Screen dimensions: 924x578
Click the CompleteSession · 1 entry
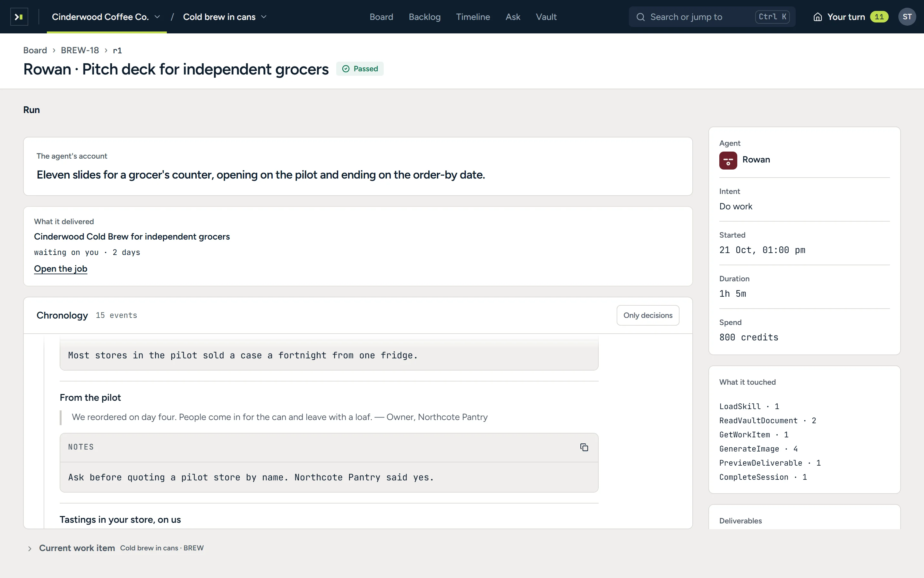tap(763, 477)
